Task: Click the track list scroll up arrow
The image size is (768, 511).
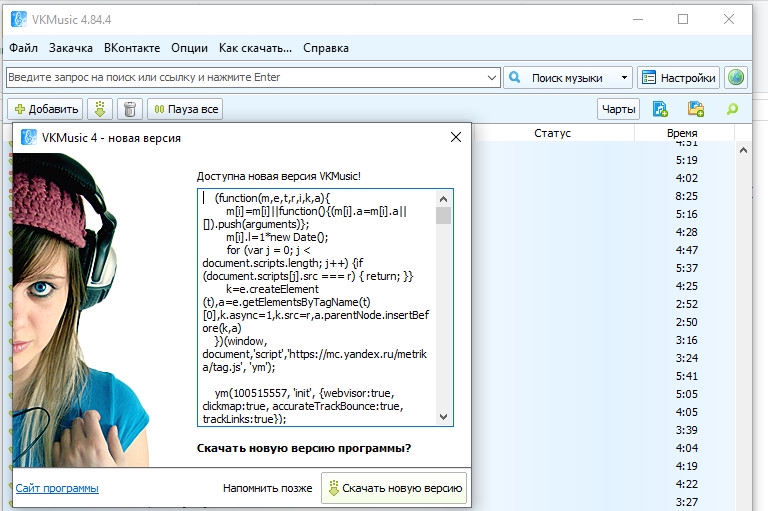Action: point(743,150)
